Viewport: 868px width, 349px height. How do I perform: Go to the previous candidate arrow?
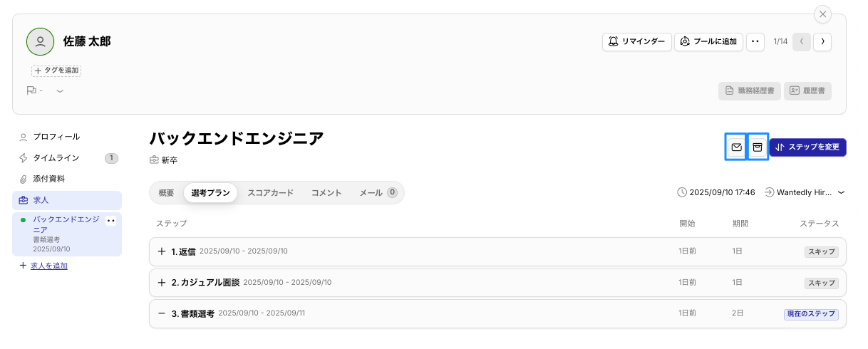click(802, 42)
